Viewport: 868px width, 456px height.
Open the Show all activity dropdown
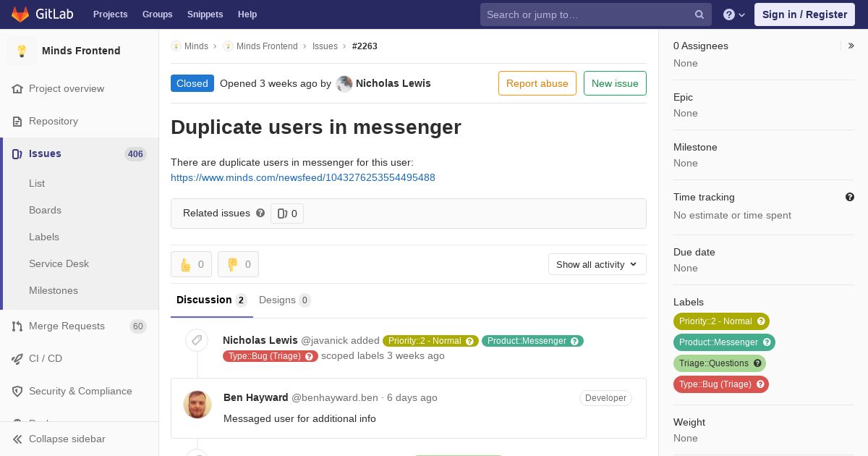pyautogui.click(x=597, y=264)
